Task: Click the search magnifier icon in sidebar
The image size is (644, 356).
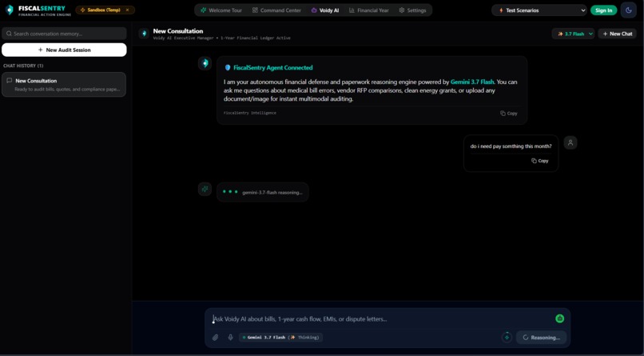Action: pyautogui.click(x=9, y=34)
